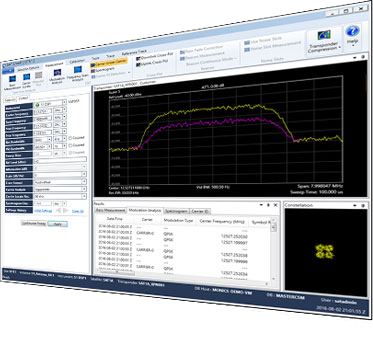
Task: Click the Apply button
Action: pos(57,224)
